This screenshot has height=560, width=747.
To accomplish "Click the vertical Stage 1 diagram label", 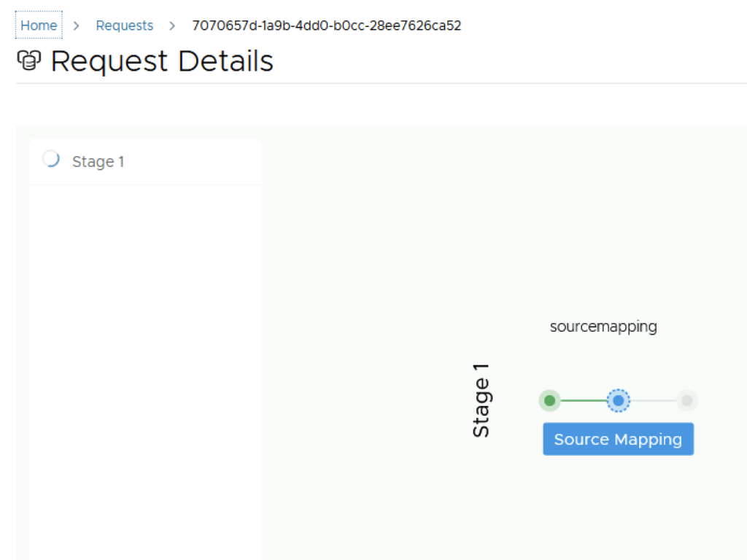I will 481,401.
